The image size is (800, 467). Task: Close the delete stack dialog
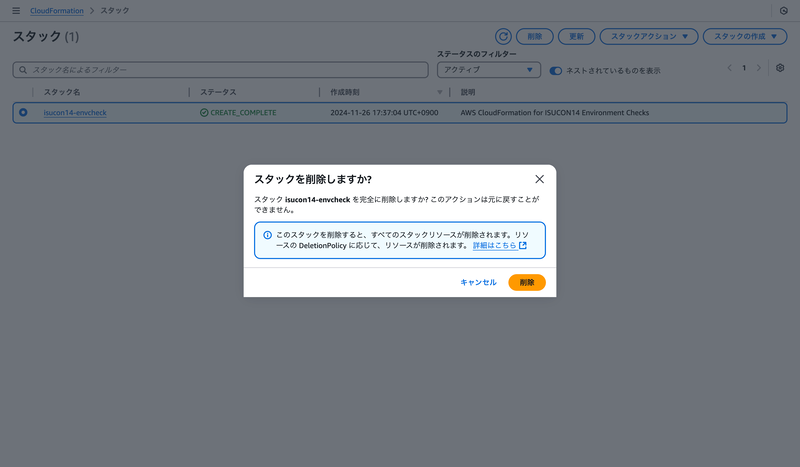click(x=539, y=179)
